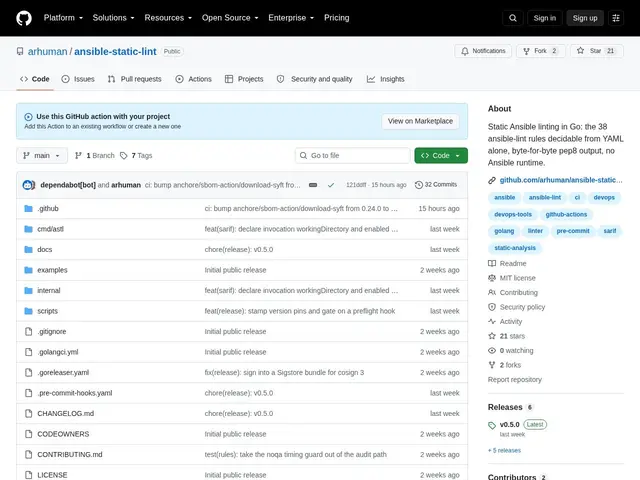
Task: Open the arhuman owner profile link
Action: tap(47, 51)
